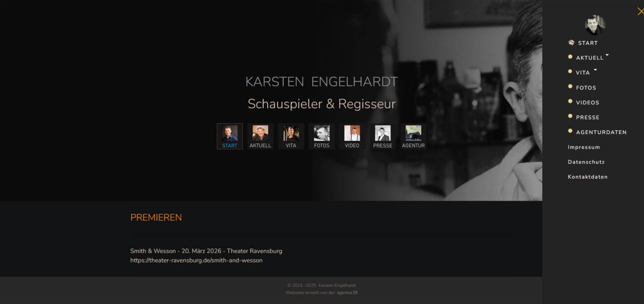Click the yellow dot beside VIDEOS
The image size is (644, 304).
570,101
